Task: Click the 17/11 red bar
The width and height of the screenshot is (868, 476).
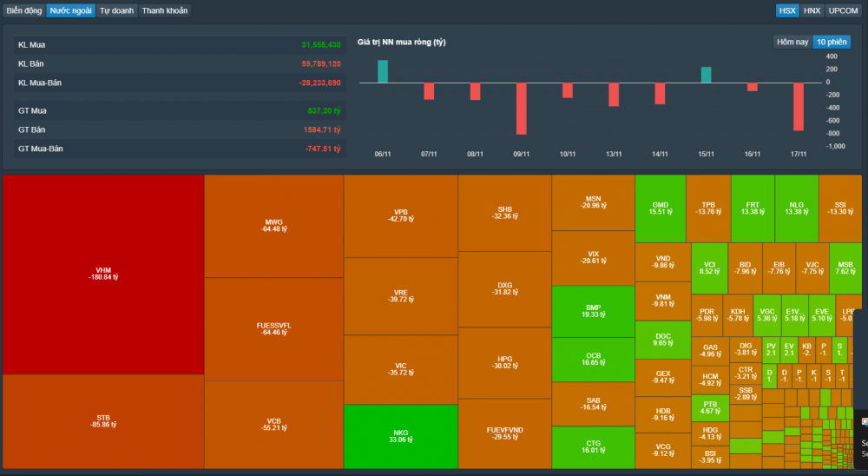Action: [x=799, y=107]
